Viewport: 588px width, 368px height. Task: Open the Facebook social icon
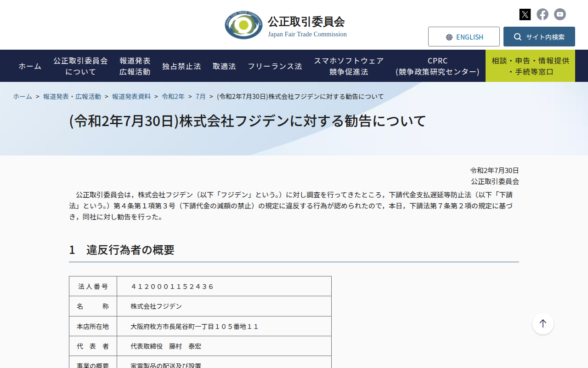543,14
